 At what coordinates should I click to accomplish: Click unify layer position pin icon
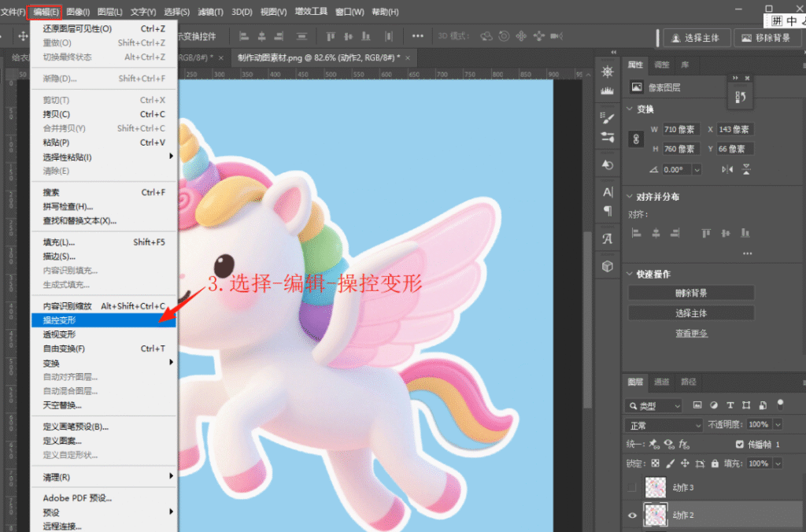tap(653, 444)
